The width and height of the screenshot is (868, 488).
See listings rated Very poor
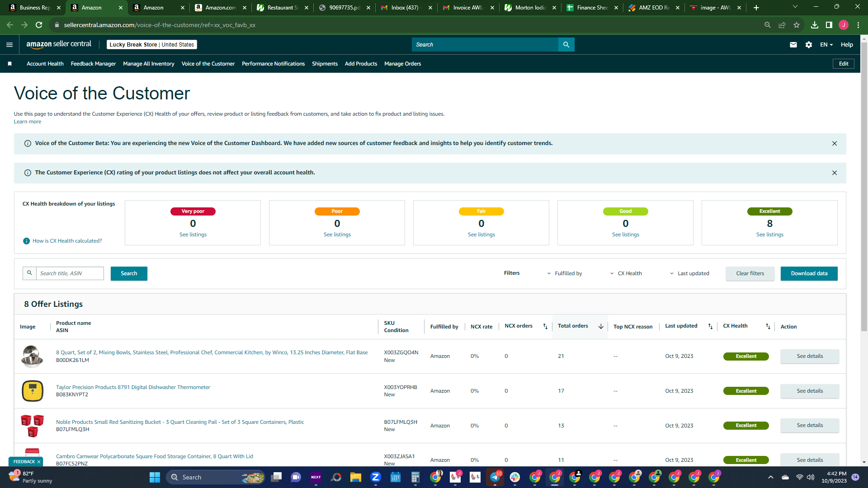(x=193, y=235)
